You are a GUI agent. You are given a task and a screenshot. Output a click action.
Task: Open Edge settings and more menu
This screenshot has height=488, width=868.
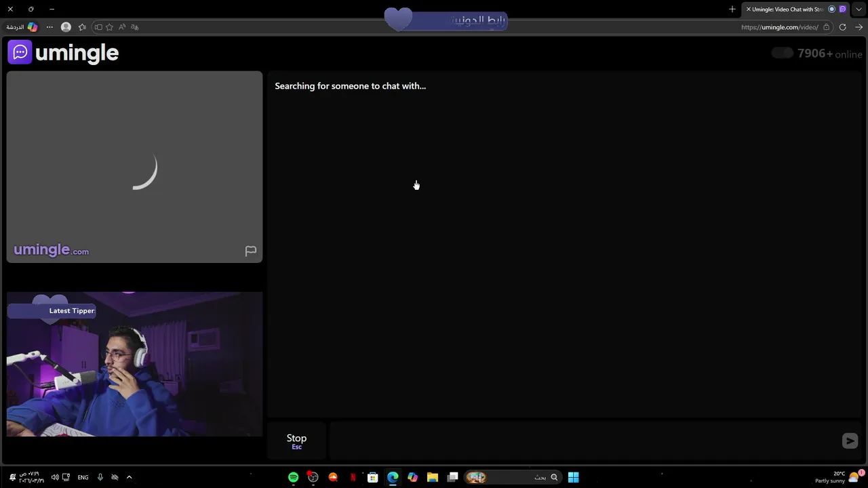click(x=50, y=27)
